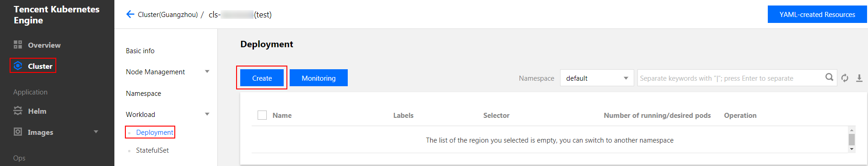Click the refresh icon beside search box
Screen dimensions: 868x166
coord(845,78)
